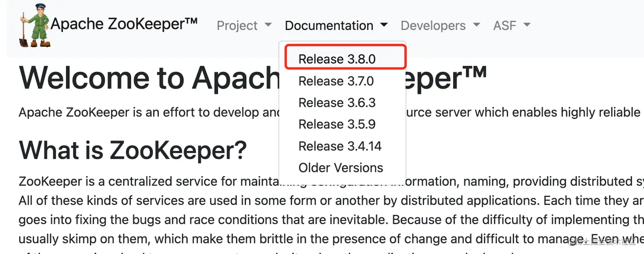Click the caret arrow beside ASF
Screen dimensions: 644x254
(x=527, y=25)
